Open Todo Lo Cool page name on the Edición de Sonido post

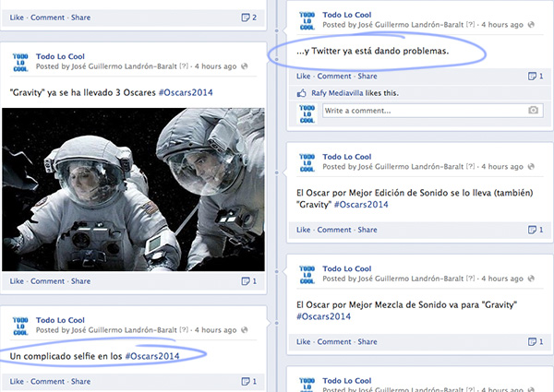(346, 157)
